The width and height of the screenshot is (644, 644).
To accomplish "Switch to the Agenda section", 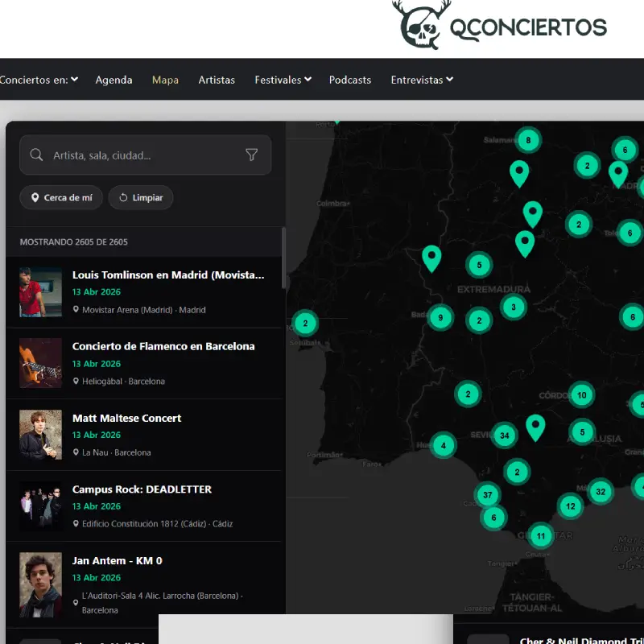I will tap(114, 80).
